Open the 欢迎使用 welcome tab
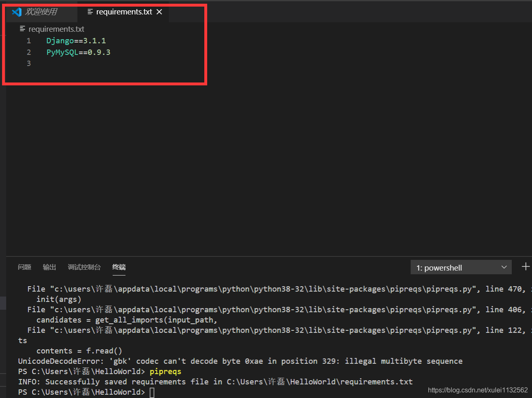Screen dimensions: 532x398 pyautogui.click(x=41, y=12)
